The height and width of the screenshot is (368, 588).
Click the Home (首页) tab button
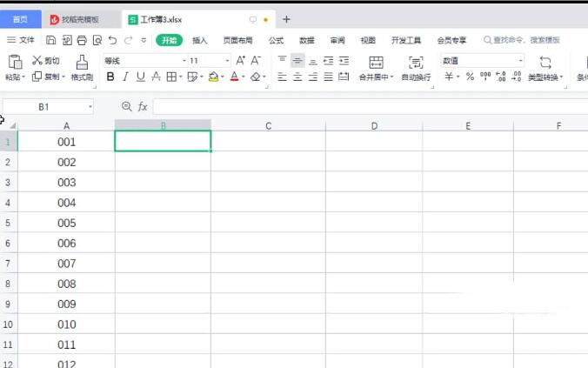tap(20, 19)
